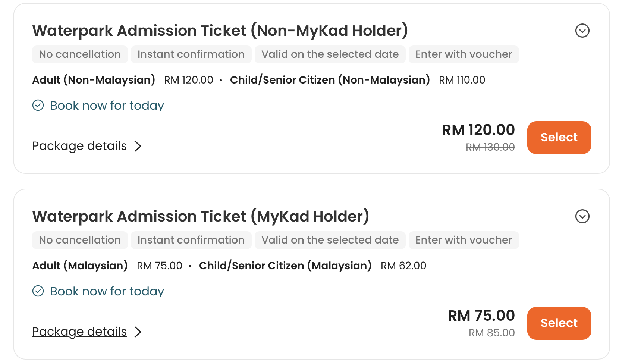Select the Non-MyKad Holder admission ticket
This screenshot has height=364, width=619.
point(559,137)
